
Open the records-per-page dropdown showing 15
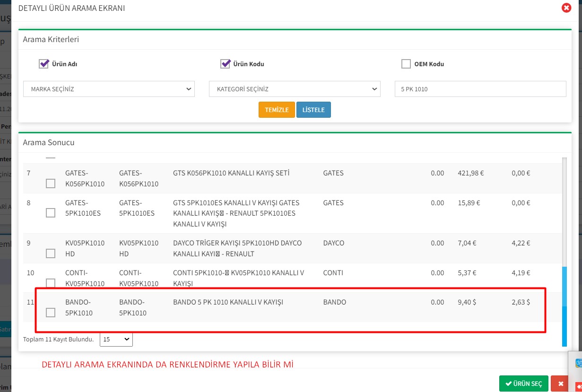pyautogui.click(x=116, y=339)
